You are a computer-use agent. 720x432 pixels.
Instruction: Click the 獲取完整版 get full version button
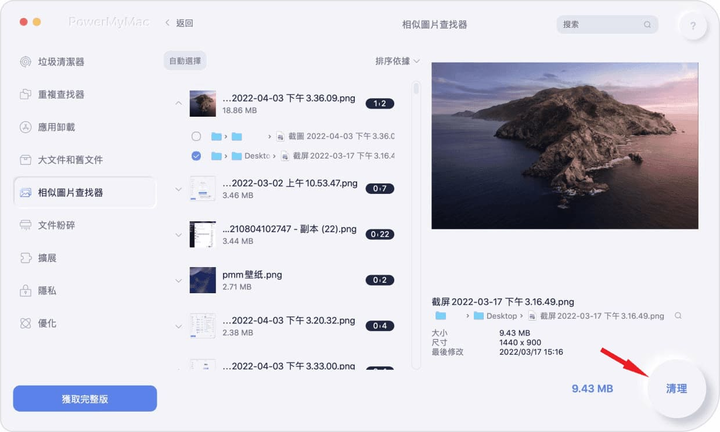coord(85,398)
